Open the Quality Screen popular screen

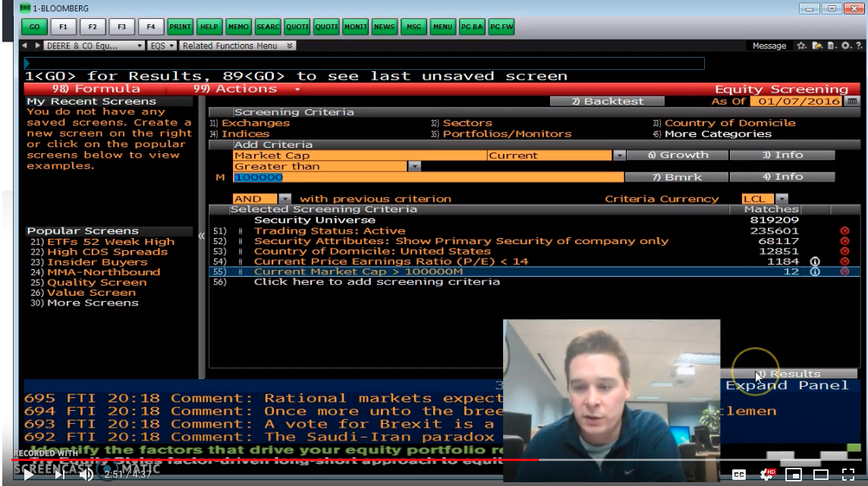pos(89,283)
